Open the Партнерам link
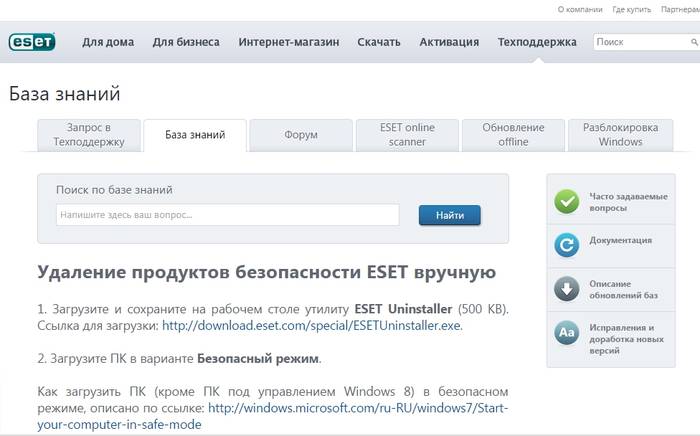 click(x=680, y=9)
